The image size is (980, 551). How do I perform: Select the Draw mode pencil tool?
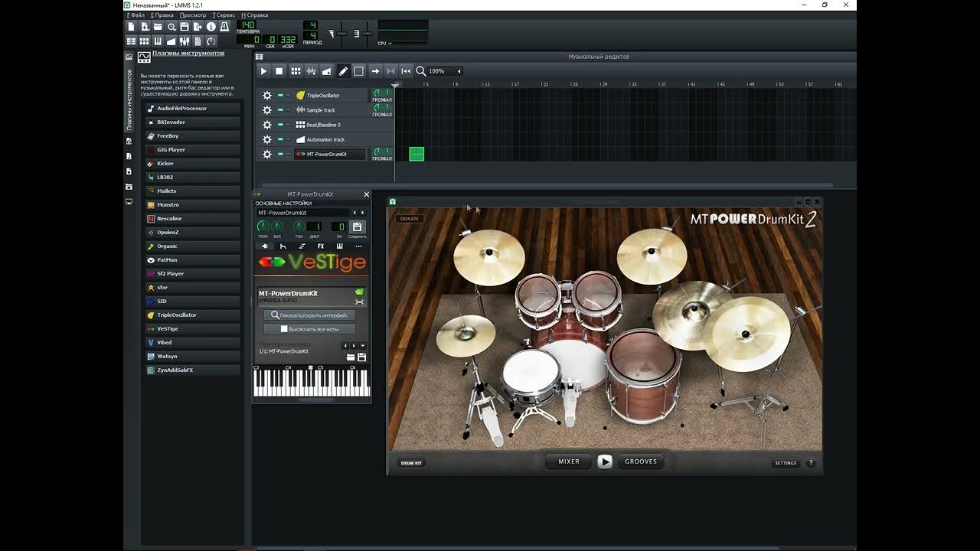tap(343, 71)
